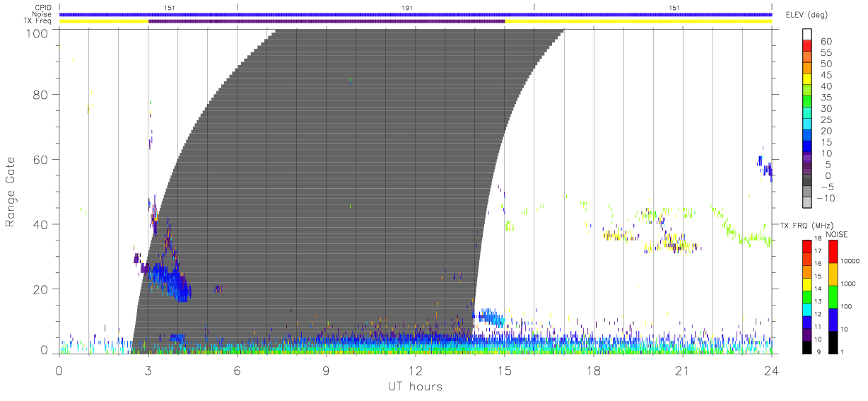Click the '−5' label on ELEV colorbar
Screen dimensions: 868x401
826,187
